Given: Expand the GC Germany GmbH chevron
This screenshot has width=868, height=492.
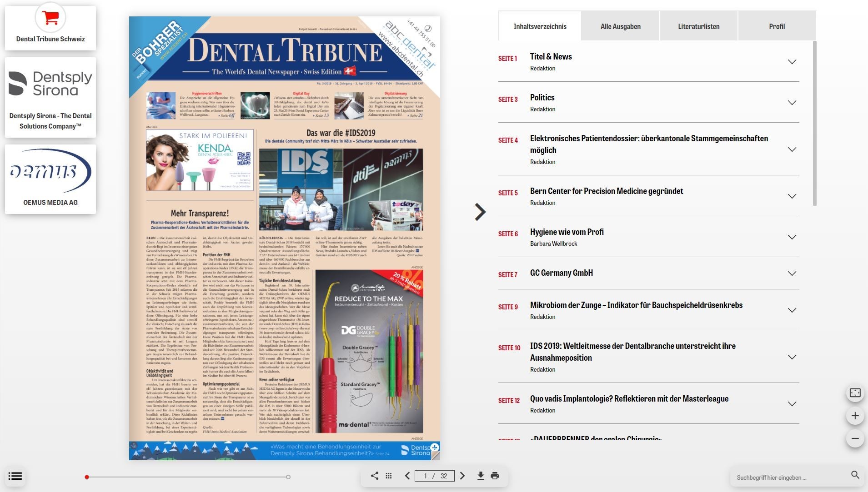Looking at the screenshot, I should (792, 273).
